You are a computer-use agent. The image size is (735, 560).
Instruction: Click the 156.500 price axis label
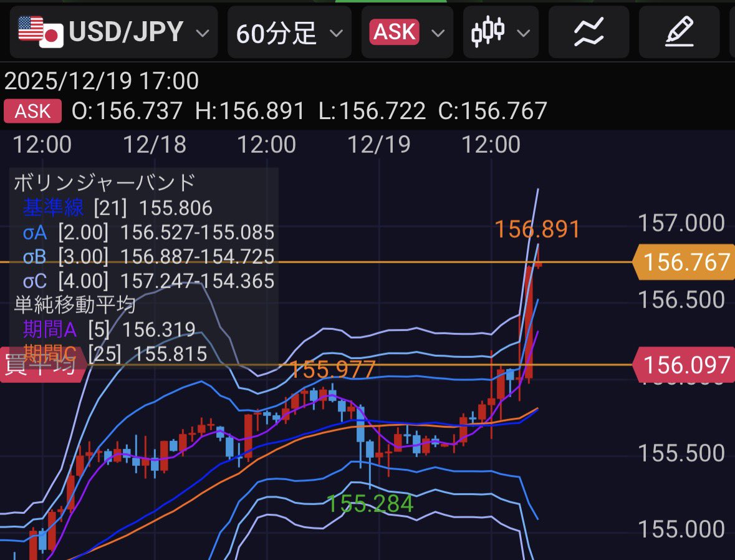tap(681, 300)
